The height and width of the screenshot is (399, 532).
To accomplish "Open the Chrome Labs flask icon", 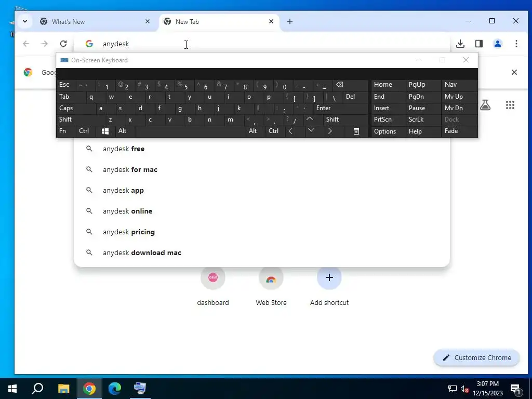I will pos(485,105).
